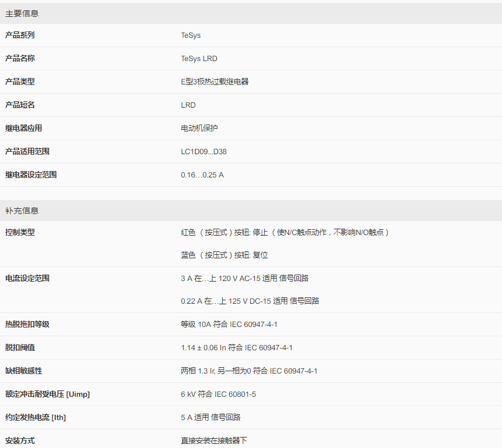Click the 产品短名 label
The width and height of the screenshot is (502, 448).
coord(20,105)
